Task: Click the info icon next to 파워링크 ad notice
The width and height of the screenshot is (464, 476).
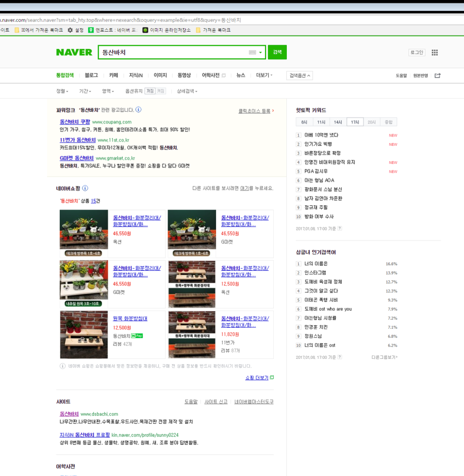Action: pos(138,110)
